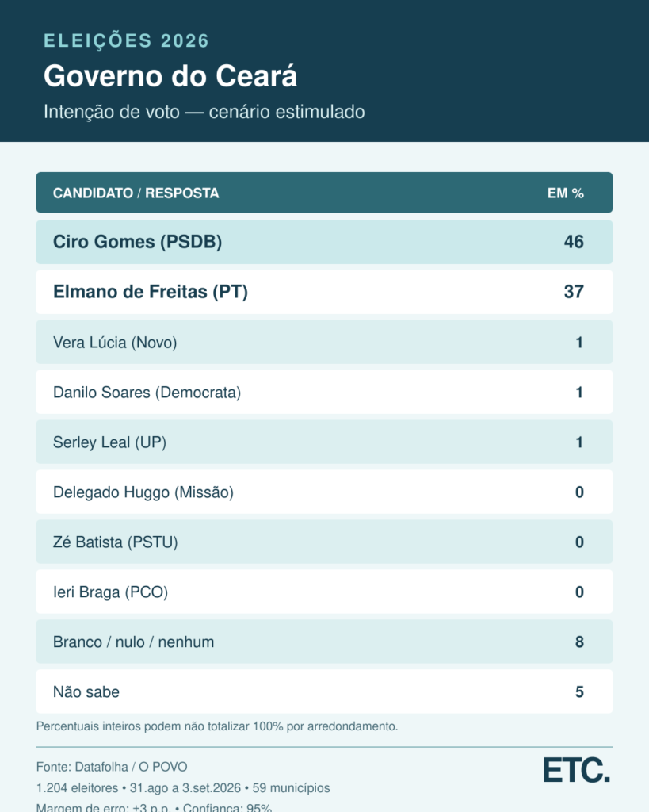
Task: Click the Ieri Braga (PCO) row
Action: (x=325, y=592)
